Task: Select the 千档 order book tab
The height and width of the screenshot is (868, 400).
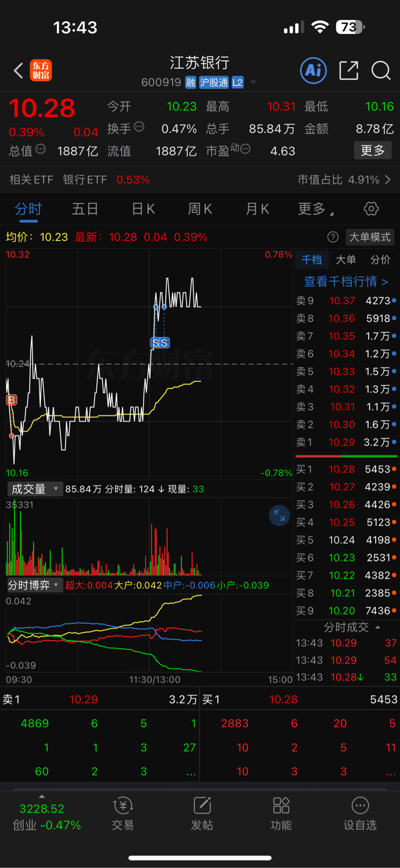Action: pyautogui.click(x=312, y=260)
